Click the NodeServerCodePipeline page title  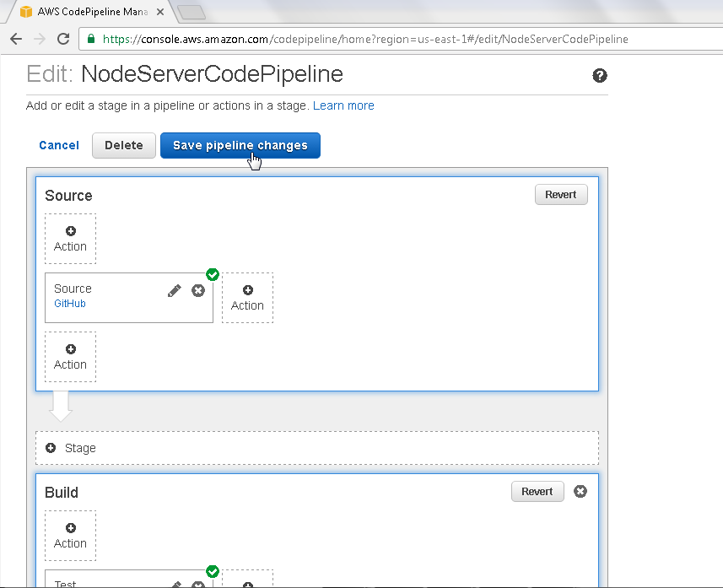click(x=212, y=74)
